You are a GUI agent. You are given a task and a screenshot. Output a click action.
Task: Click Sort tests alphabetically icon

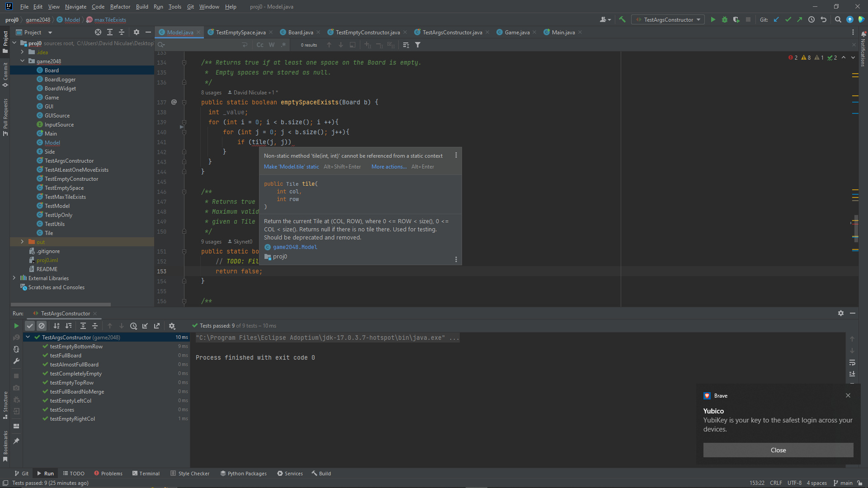[57, 326]
